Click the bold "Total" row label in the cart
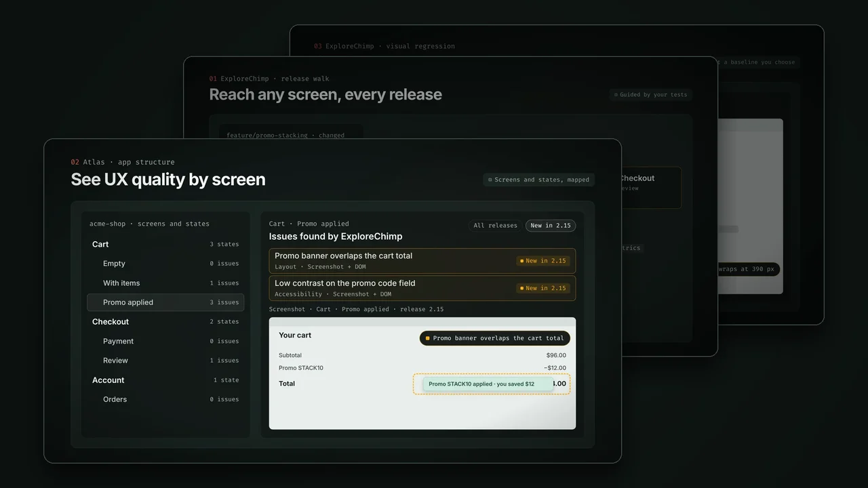The image size is (868, 488). 287,384
